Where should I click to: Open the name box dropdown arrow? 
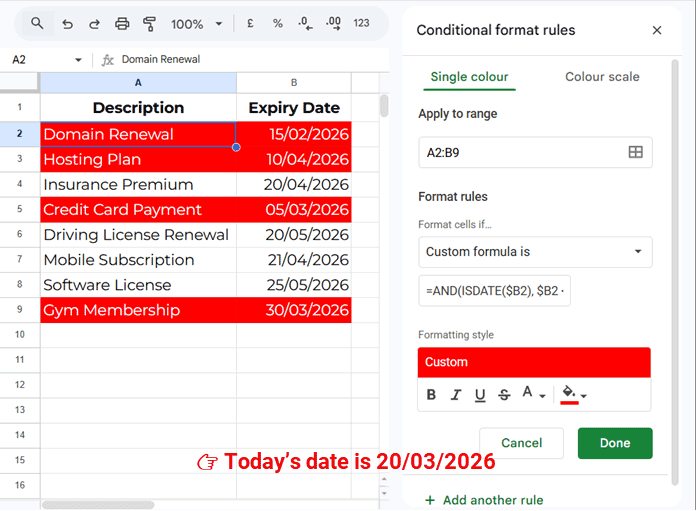pyautogui.click(x=78, y=59)
